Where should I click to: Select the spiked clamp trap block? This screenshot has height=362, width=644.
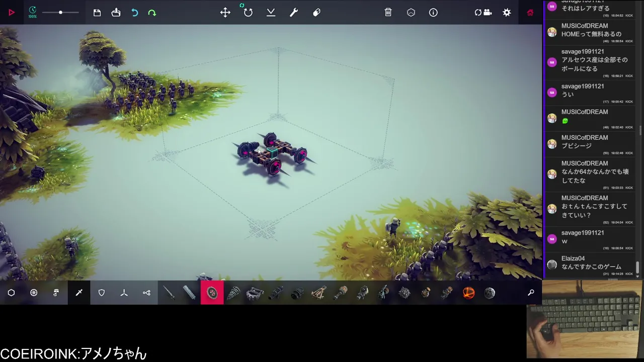point(255,293)
